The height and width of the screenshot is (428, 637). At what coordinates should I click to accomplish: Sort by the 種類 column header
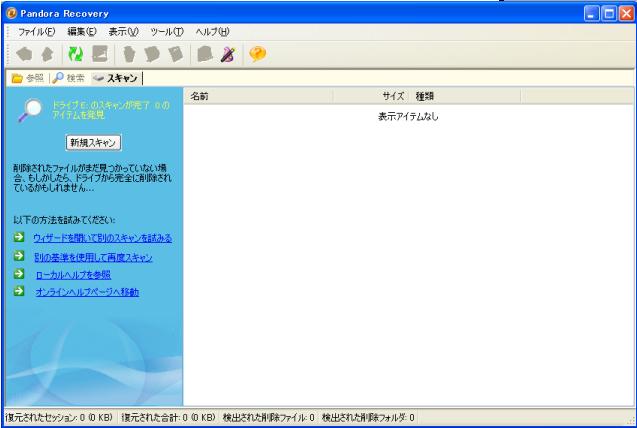[x=466, y=96]
